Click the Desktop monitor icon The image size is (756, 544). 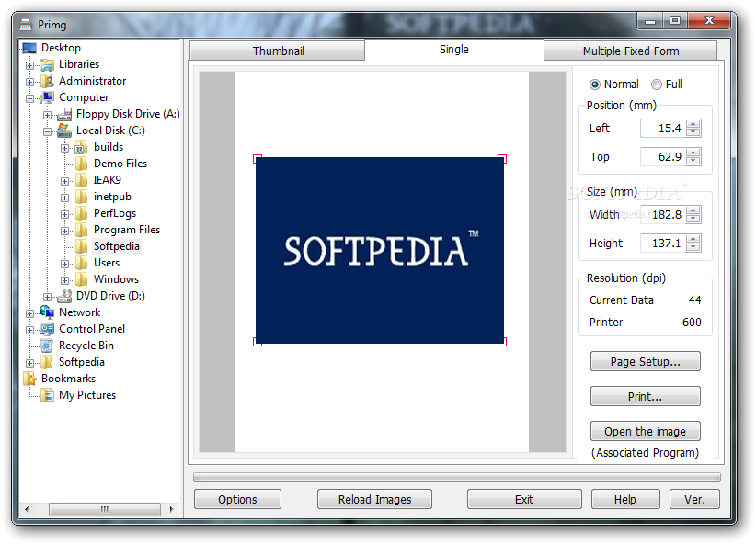click(29, 48)
